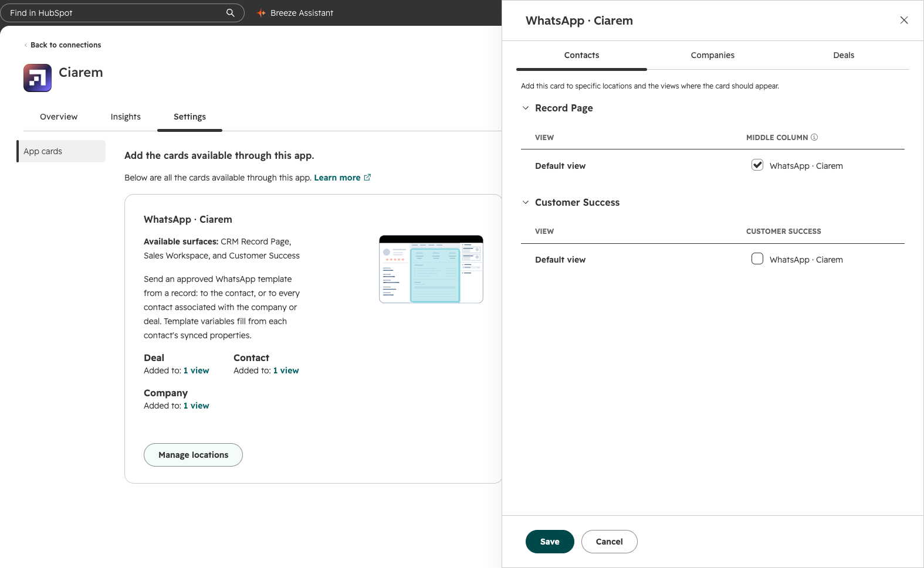Save the card location changes
Viewport: 924px width, 568px height.
(x=550, y=542)
